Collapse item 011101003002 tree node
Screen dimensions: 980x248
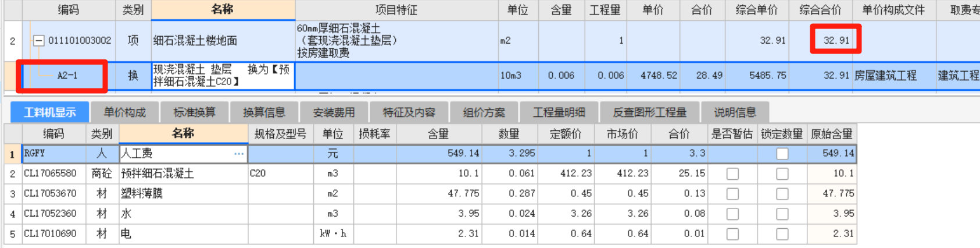click(38, 41)
